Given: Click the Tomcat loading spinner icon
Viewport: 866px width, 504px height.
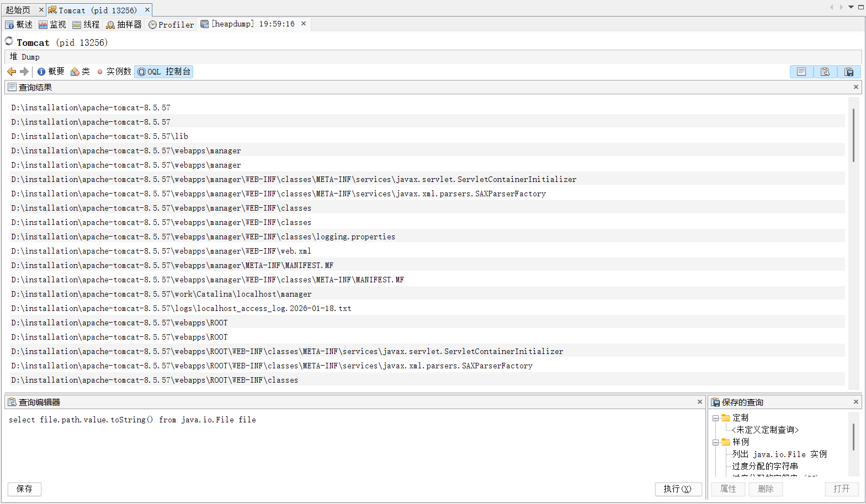Looking at the screenshot, I should tap(9, 41).
